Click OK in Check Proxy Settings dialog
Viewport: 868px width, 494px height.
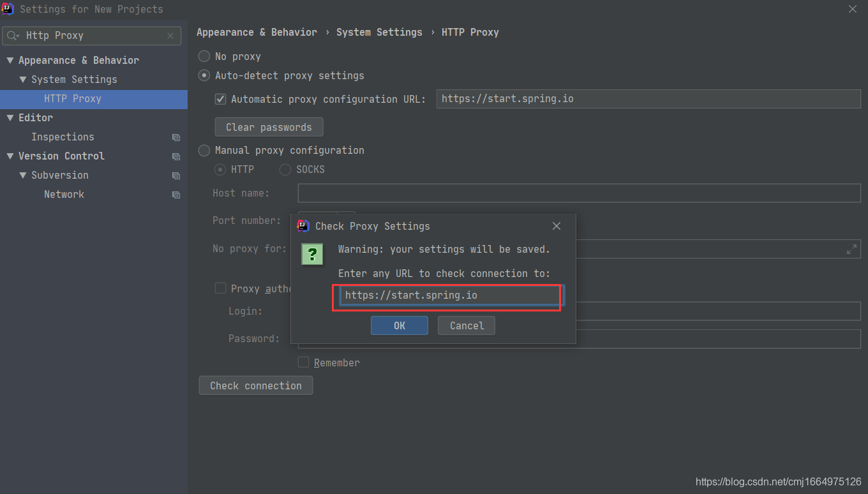400,326
